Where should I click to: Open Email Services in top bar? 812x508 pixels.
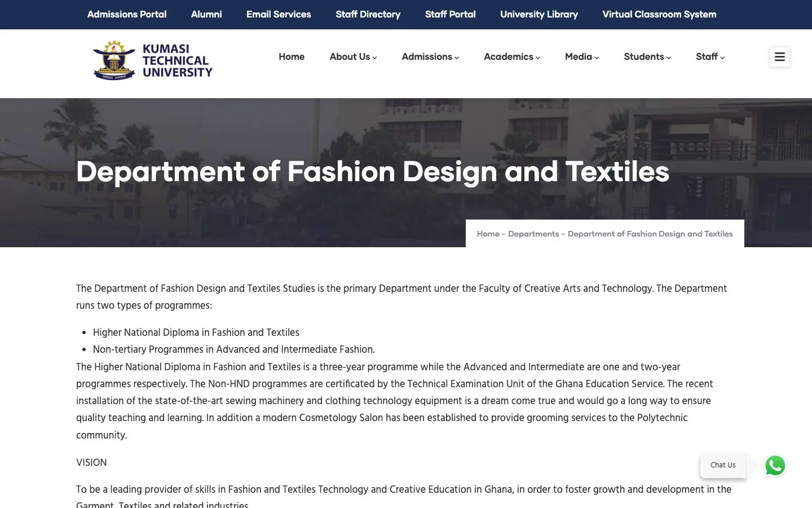(x=279, y=14)
